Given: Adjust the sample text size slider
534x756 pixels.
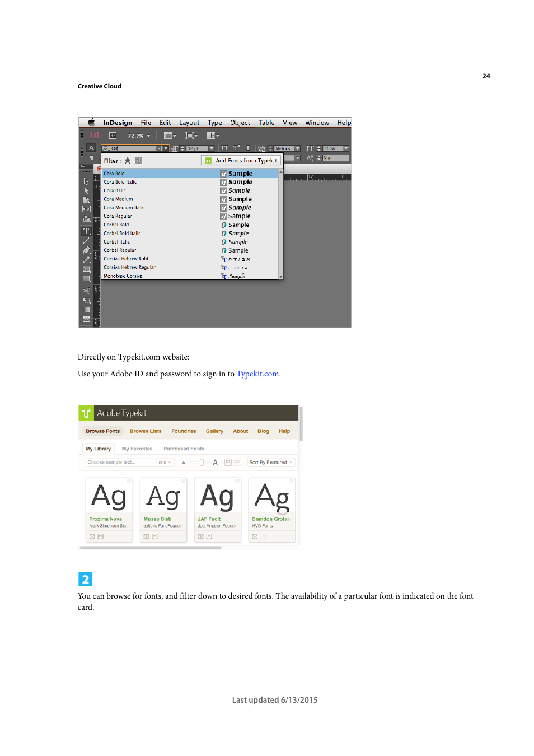Looking at the screenshot, I should (202, 463).
